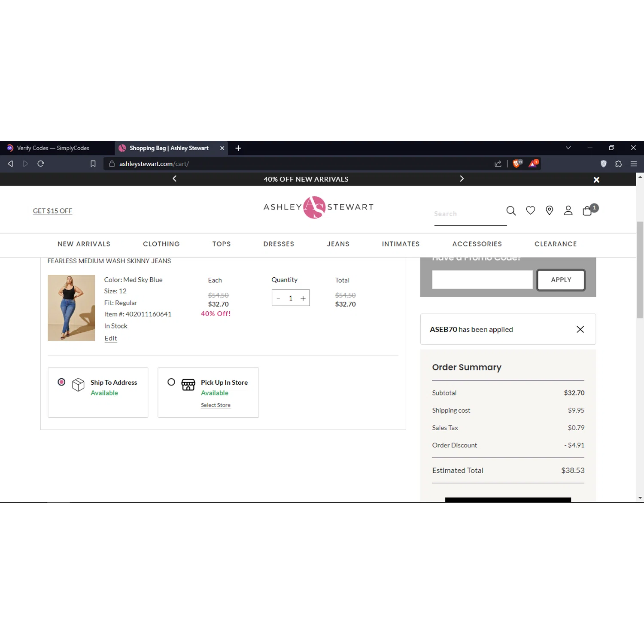Screen dimensions: 644x644
Task: Switch to Verify Codes SimplyCodes tab
Action: pyautogui.click(x=53, y=148)
